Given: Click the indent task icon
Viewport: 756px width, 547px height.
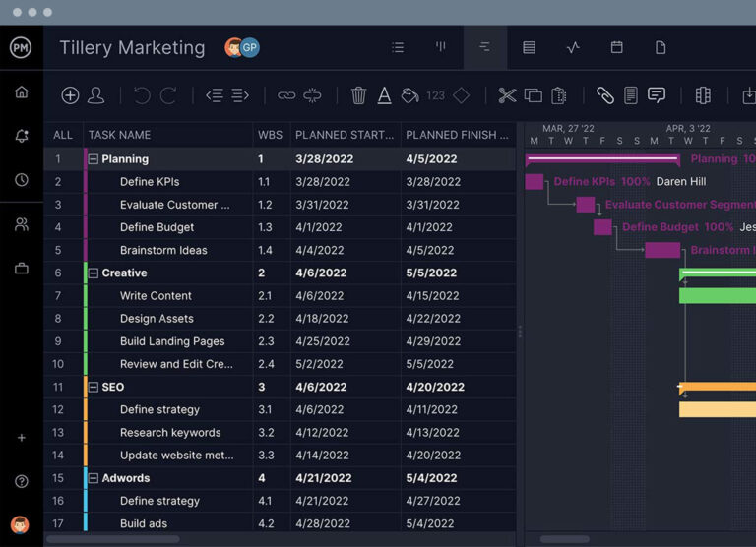Looking at the screenshot, I should point(240,95).
